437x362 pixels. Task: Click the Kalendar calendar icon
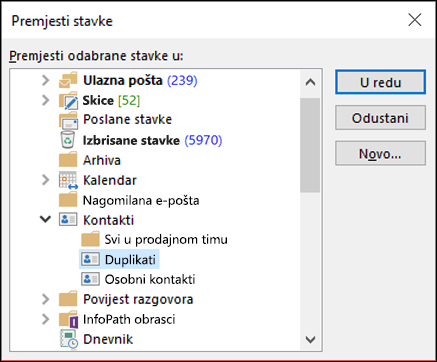[x=68, y=180]
